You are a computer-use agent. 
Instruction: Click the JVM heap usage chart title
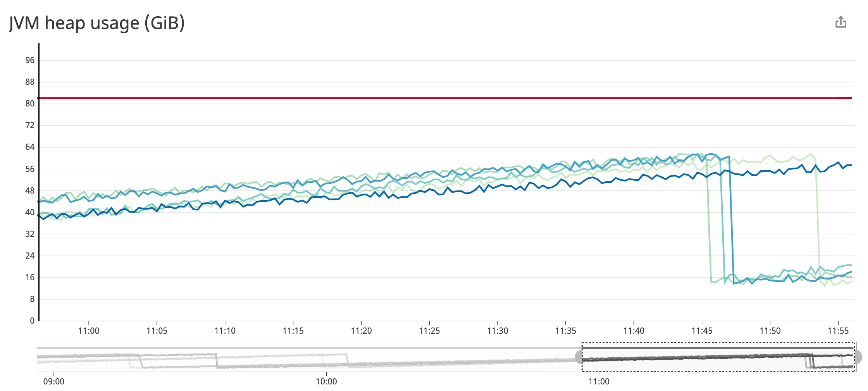[96, 23]
